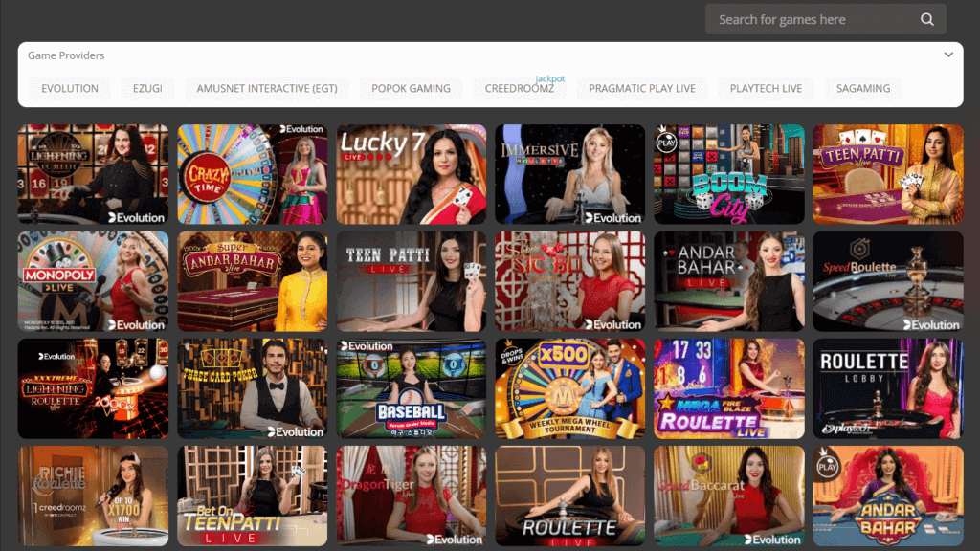Click the search magnifier icon

point(926,19)
